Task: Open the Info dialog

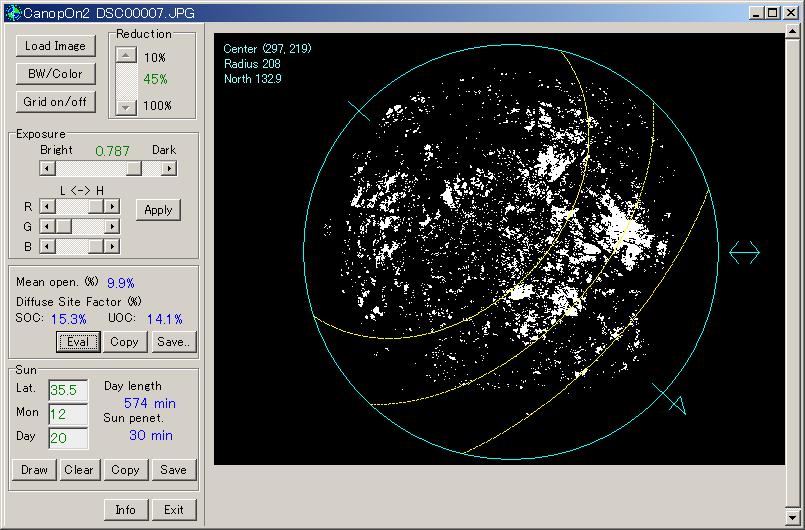Action: point(126,510)
